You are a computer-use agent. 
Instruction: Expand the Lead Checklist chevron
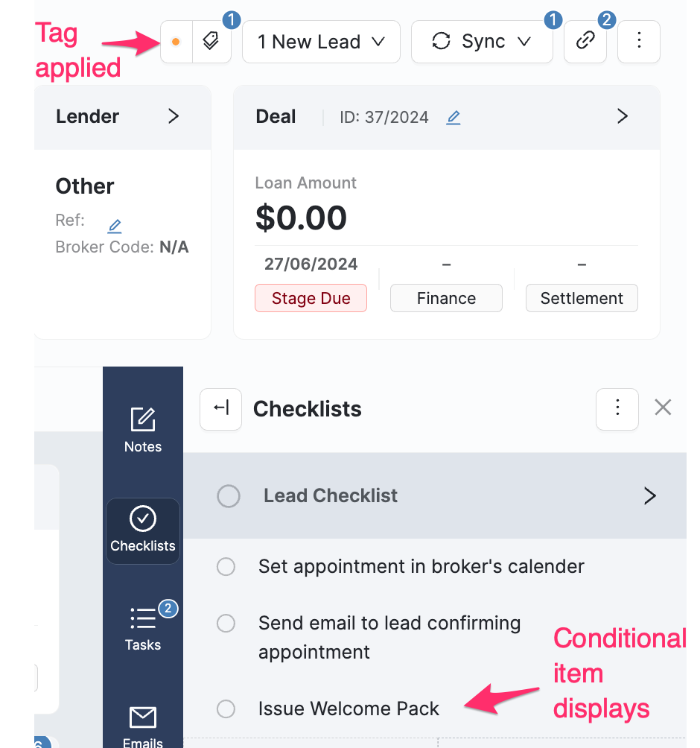649,496
